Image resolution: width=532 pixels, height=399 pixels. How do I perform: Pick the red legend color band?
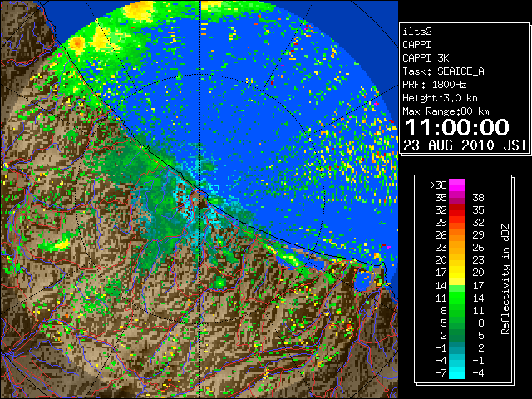click(x=457, y=210)
